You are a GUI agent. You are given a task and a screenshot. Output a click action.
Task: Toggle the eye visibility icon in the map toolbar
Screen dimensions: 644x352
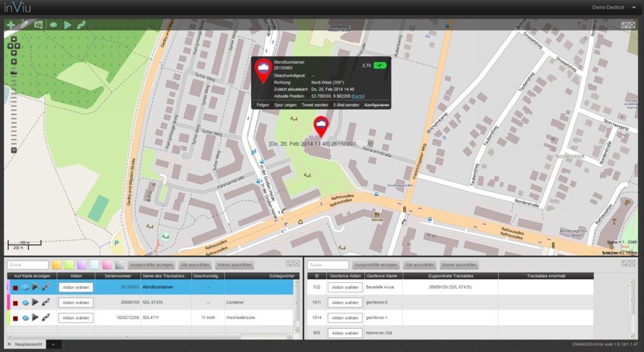(x=53, y=25)
